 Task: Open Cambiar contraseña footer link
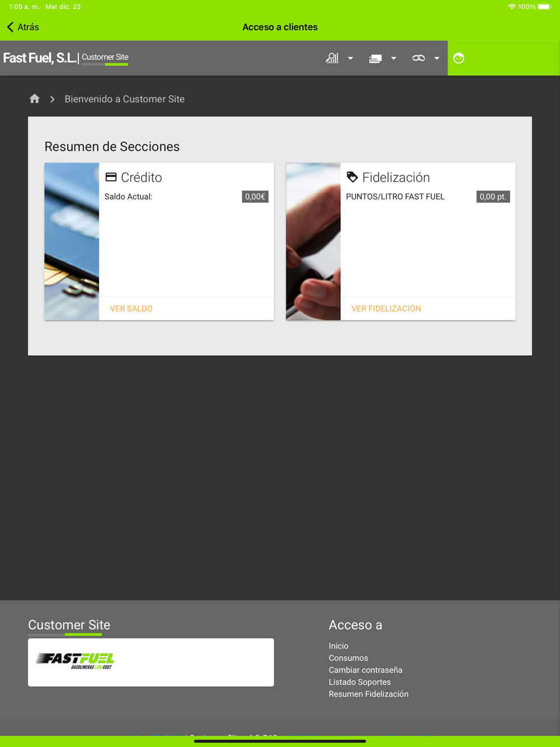(366, 670)
